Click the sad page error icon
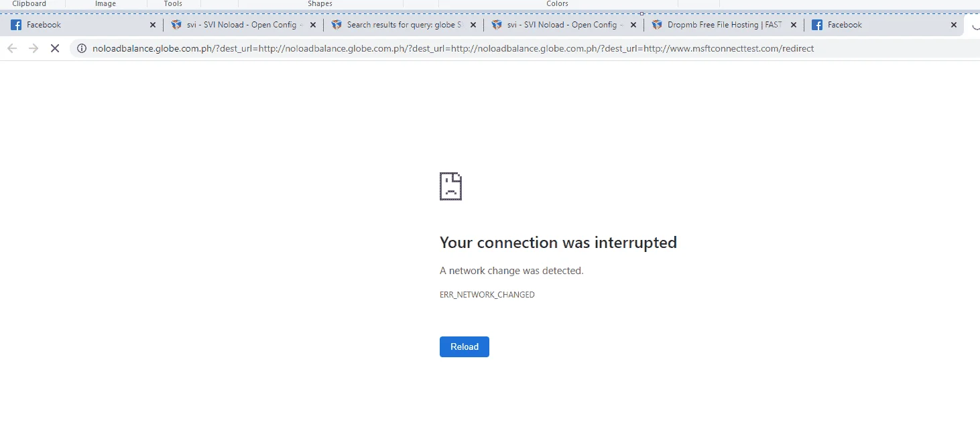 [x=450, y=186]
